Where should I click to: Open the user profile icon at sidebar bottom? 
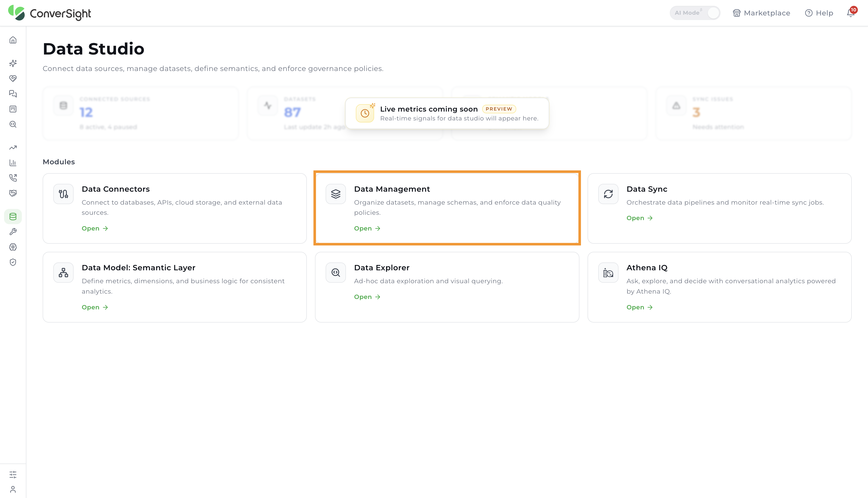pos(13,489)
